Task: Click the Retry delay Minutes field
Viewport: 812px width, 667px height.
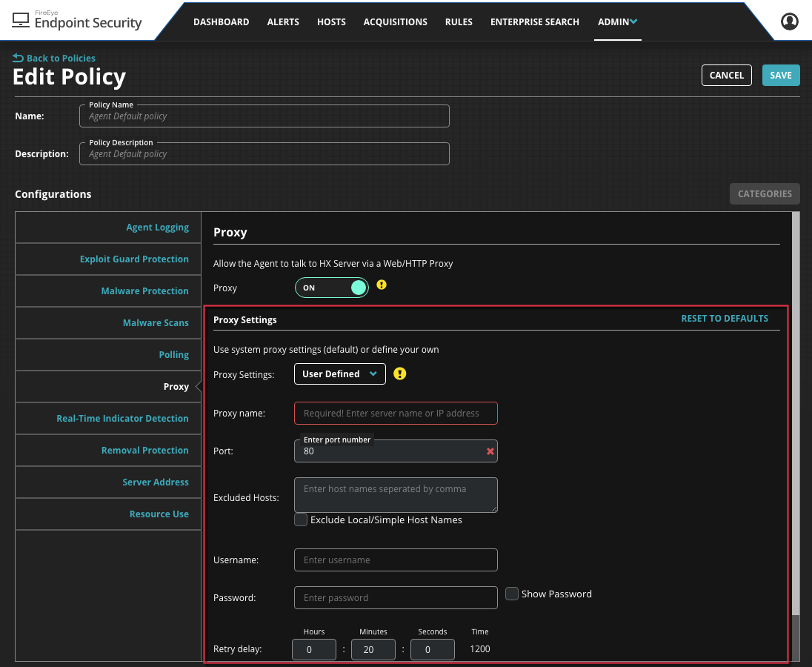Action: pyautogui.click(x=373, y=649)
